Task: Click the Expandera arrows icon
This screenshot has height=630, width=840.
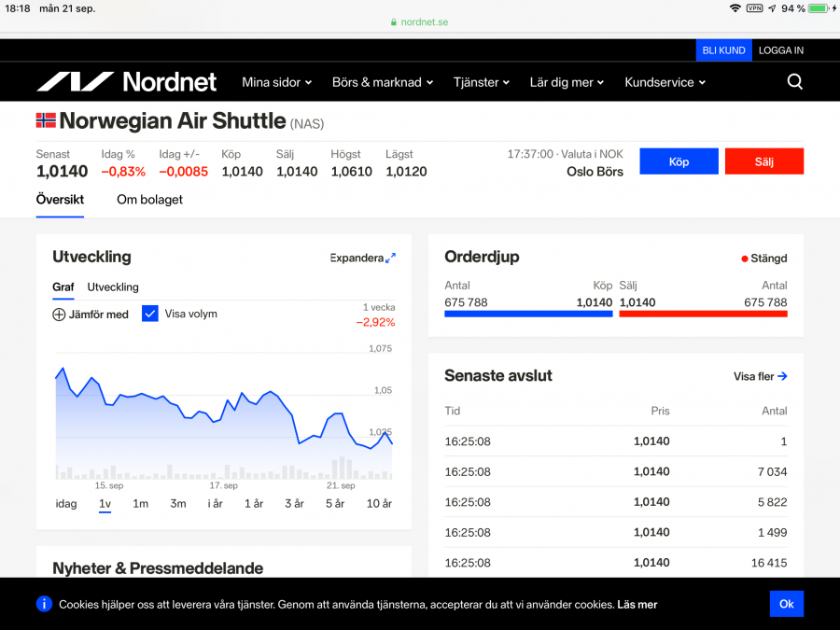Action: pyautogui.click(x=391, y=258)
